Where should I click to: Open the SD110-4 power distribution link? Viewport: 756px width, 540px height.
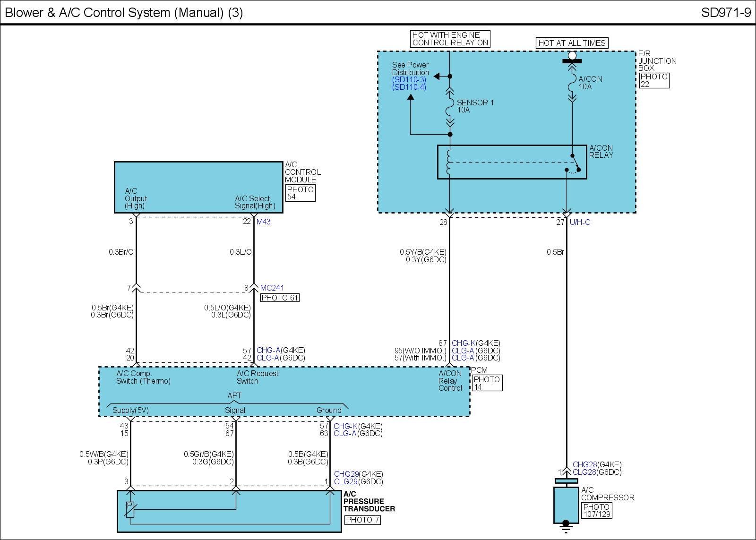(409, 87)
